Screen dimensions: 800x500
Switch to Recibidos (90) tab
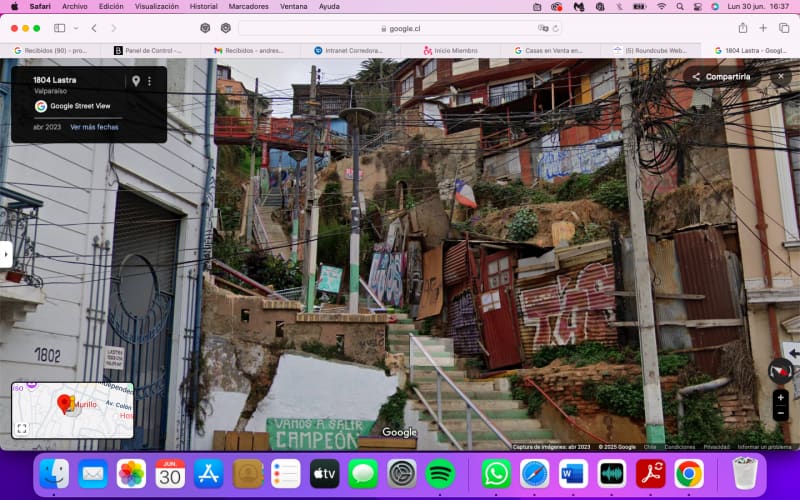coord(51,51)
